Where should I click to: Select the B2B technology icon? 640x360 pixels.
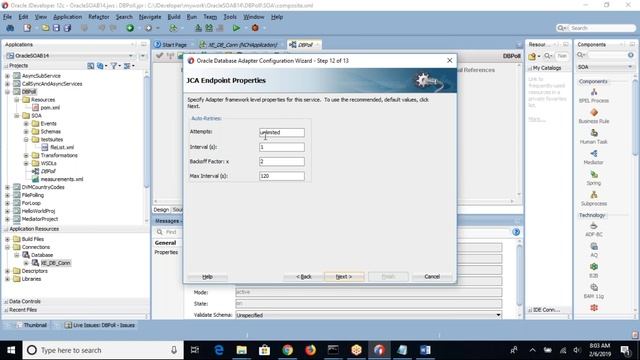(594, 267)
